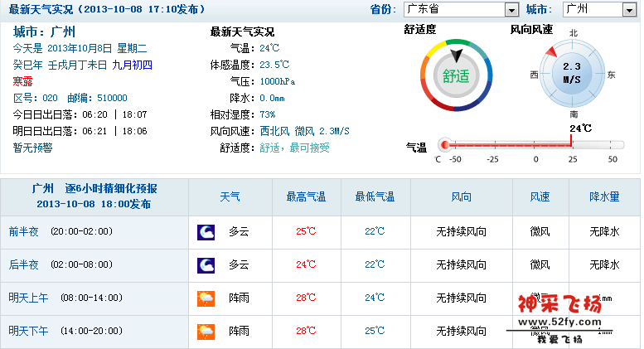644x349 pixels.
Task: Click the 2013-10-08 18:00发布 publish time
Action: [94, 204]
